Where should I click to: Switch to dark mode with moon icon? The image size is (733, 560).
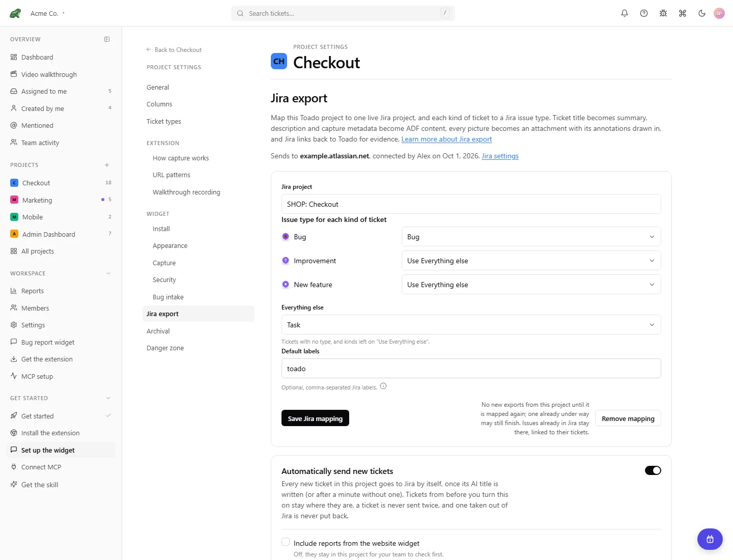coord(702,13)
